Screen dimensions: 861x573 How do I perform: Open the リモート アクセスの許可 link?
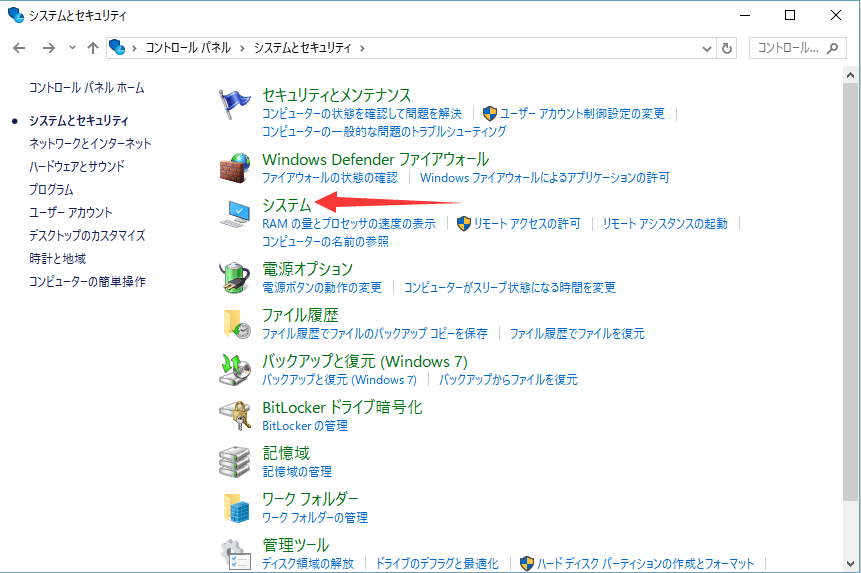click(x=526, y=224)
